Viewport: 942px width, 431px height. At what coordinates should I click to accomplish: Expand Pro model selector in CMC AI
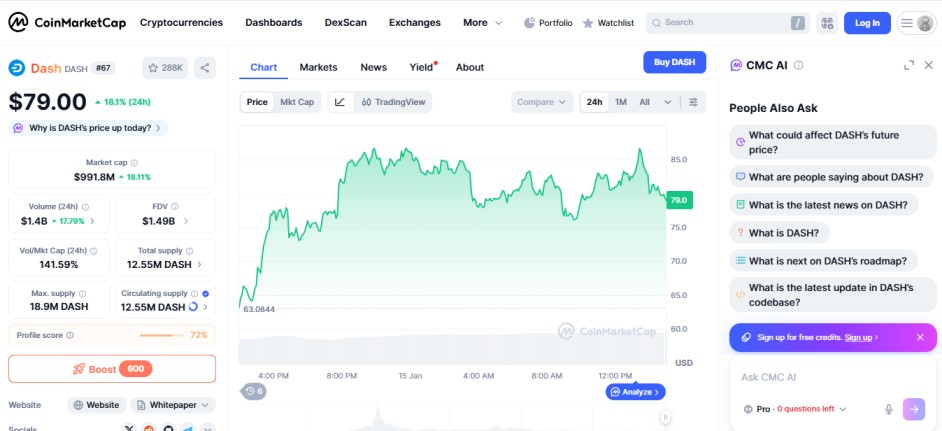coord(794,409)
